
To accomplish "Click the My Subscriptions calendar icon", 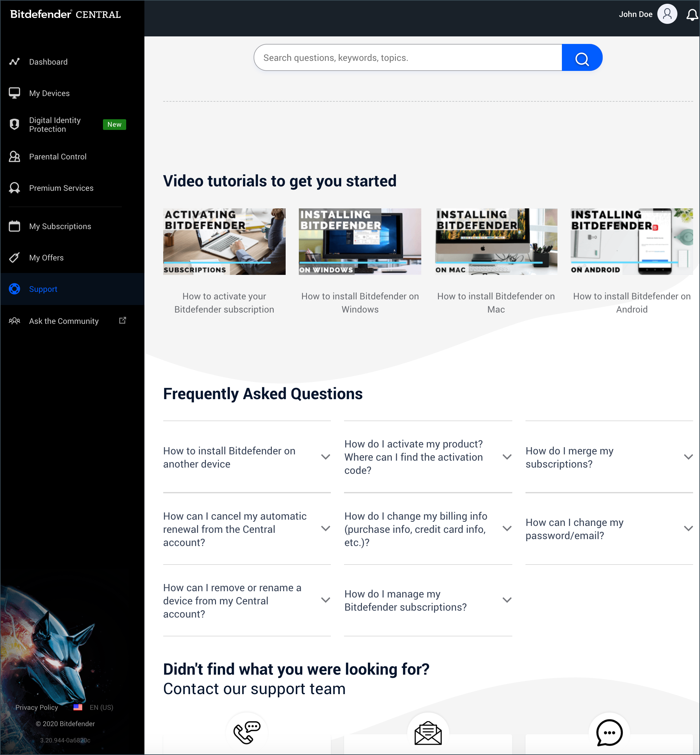I will click(x=14, y=226).
